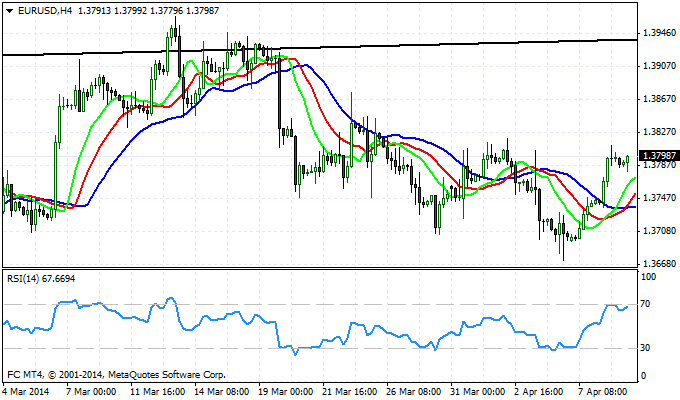
Task: Click the 11 Mar 16:00 time label
Action: pyautogui.click(x=158, y=392)
